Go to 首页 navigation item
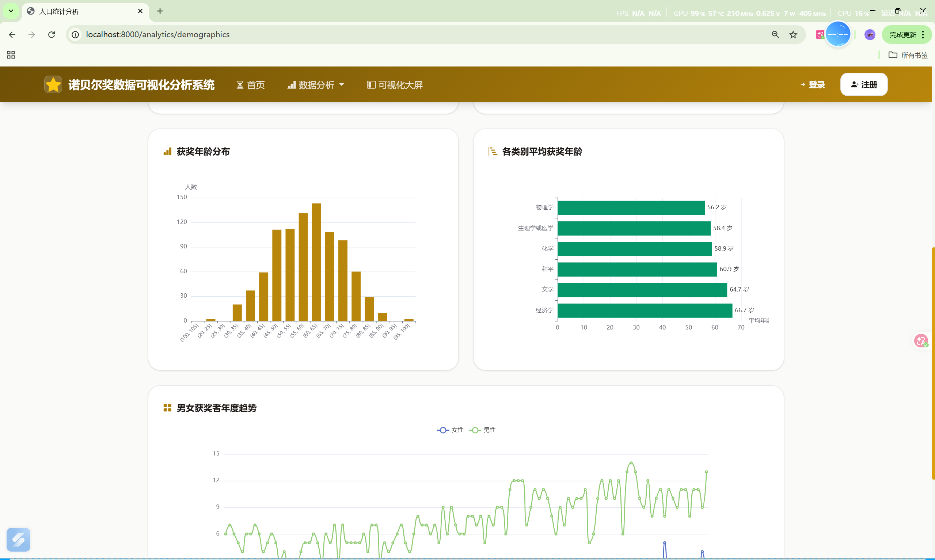 tap(251, 85)
